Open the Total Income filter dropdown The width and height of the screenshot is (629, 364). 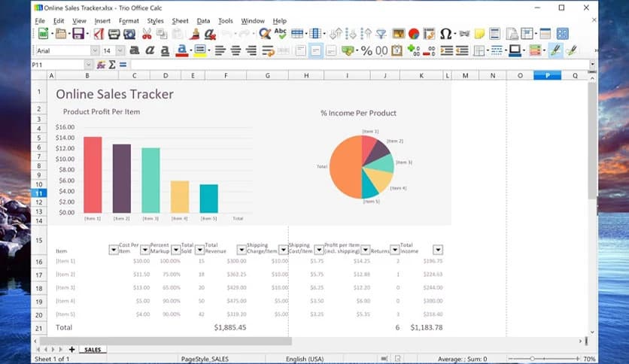point(438,250)
